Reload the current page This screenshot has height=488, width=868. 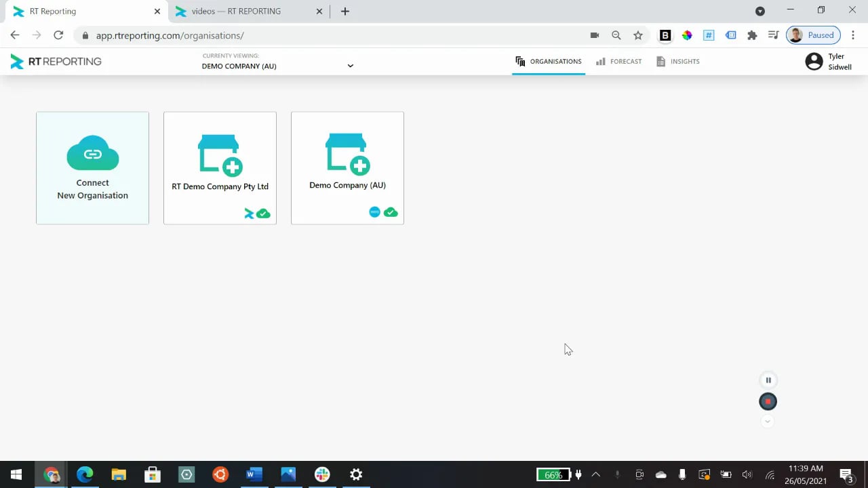click(x=58, y=35)
